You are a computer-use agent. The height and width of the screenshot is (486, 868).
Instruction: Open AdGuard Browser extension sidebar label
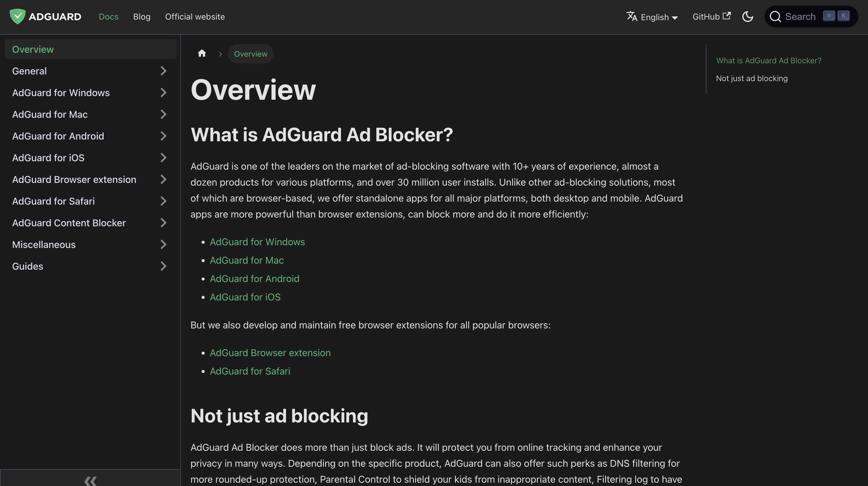click(x=74, y=180)
